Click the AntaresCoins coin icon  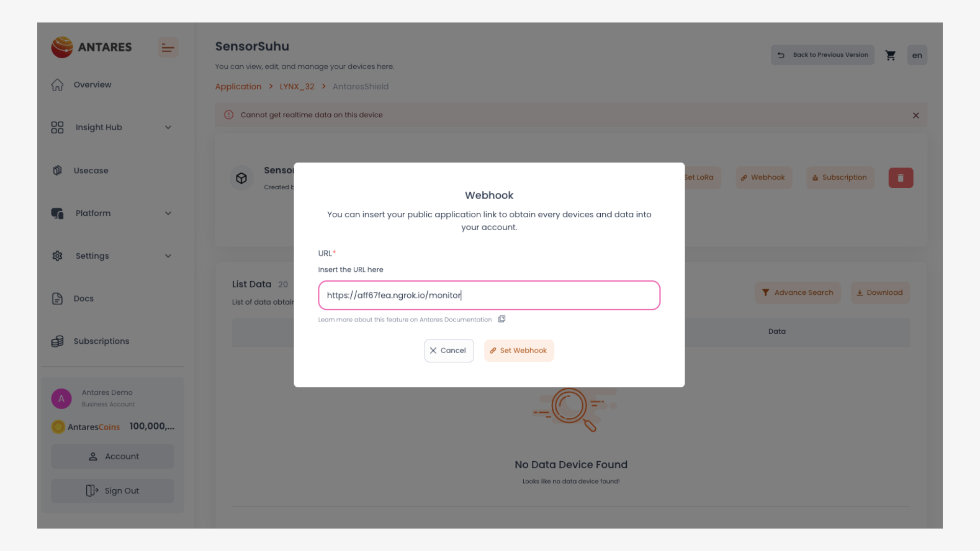58,427
